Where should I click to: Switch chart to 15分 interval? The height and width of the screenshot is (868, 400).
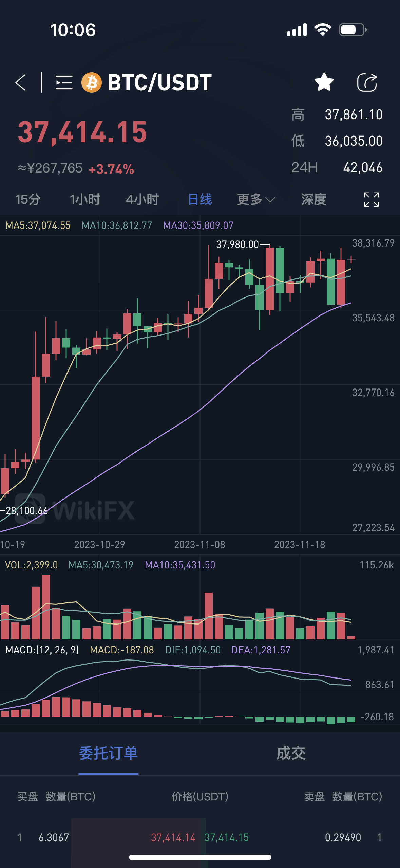28,199
